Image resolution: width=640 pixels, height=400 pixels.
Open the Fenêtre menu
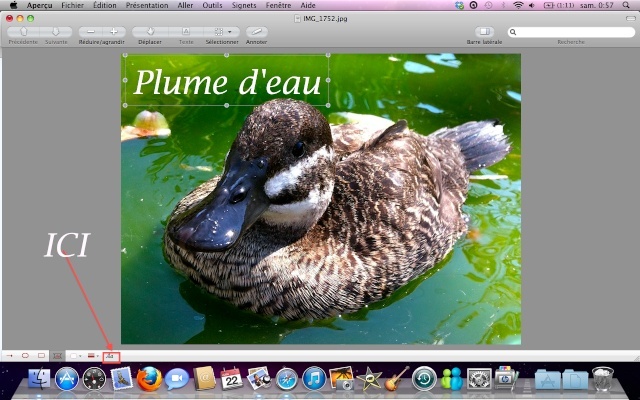[278, 5]
